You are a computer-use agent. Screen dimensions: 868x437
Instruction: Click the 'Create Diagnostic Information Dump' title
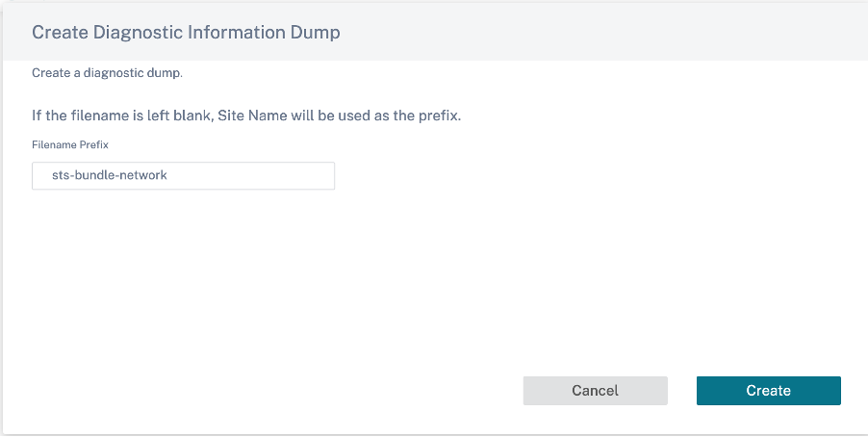point(186,32)
